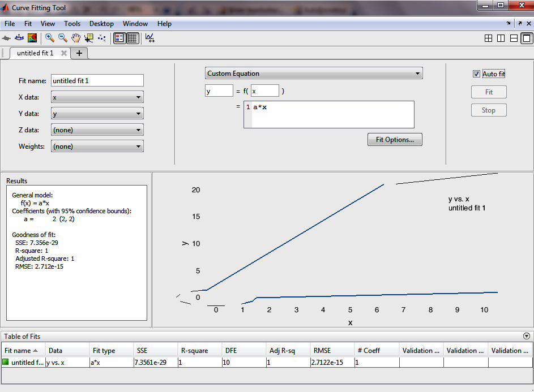Click the Zoom In magnifier tool
The height and width of the screenshot is (392, 534).
click(50, 38)
